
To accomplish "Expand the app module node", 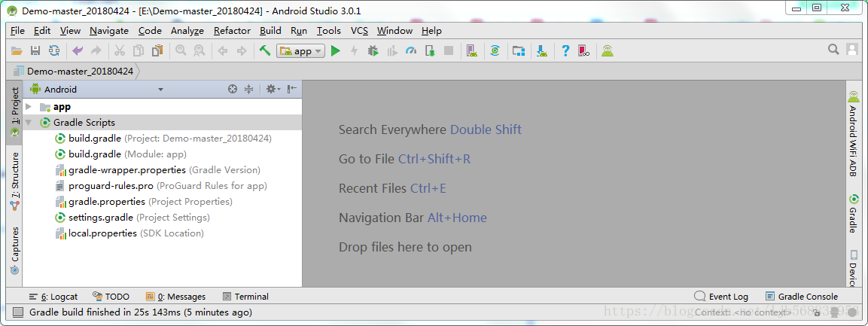I will pos(29,107).
